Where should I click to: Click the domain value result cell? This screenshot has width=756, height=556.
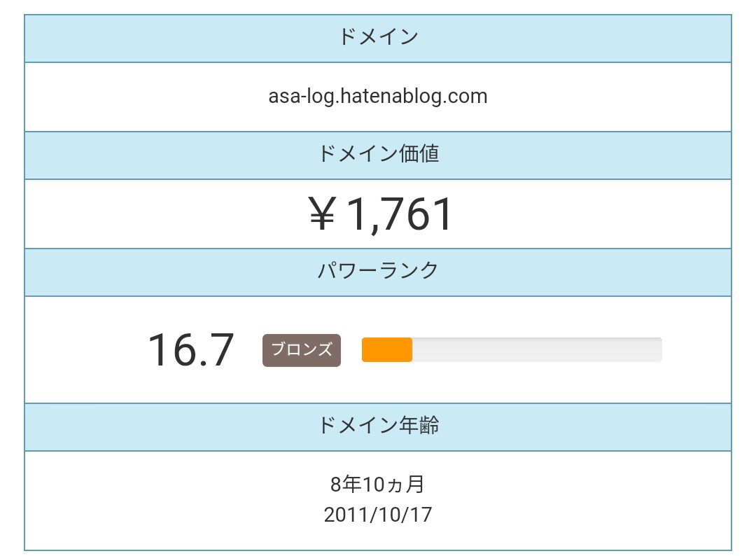coord(378,214)
